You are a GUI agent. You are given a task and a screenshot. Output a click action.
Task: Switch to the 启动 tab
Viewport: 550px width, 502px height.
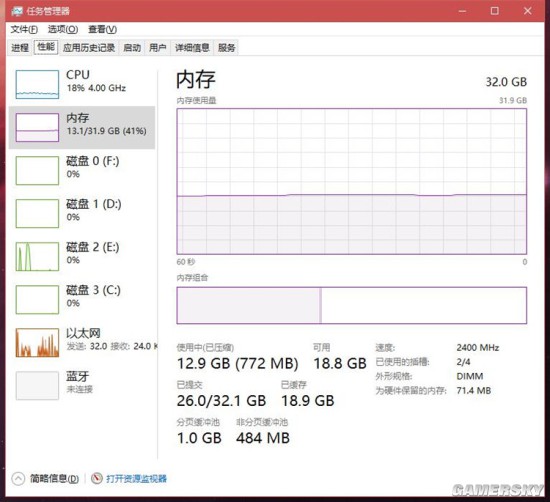click(x=132, y=48)
